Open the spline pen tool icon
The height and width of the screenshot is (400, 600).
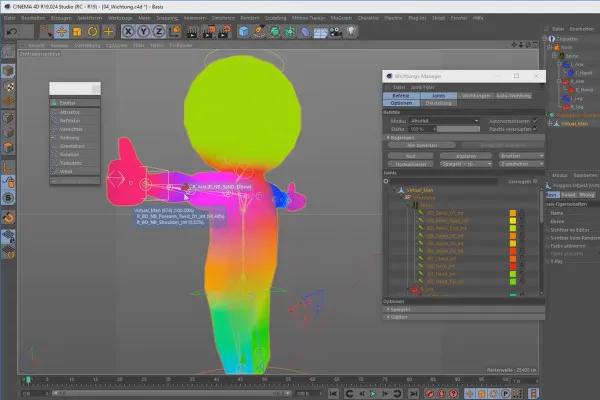[x=259, y=32]
